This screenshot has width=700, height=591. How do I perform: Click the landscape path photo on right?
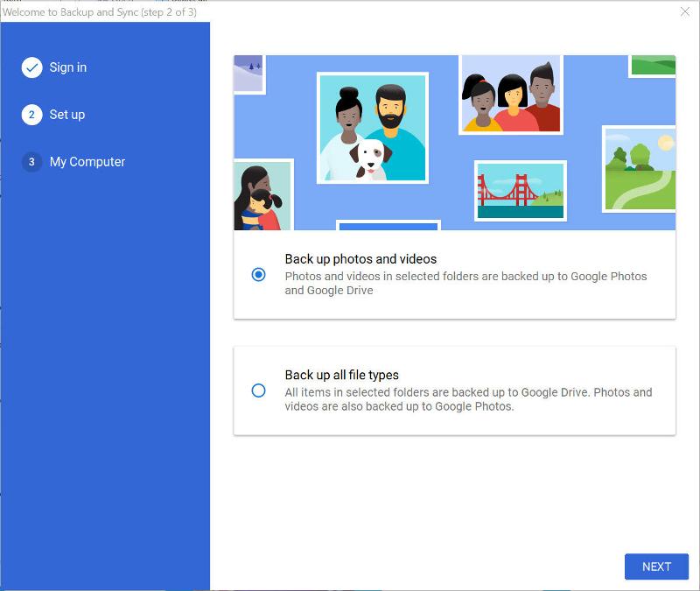coord(640,168)
